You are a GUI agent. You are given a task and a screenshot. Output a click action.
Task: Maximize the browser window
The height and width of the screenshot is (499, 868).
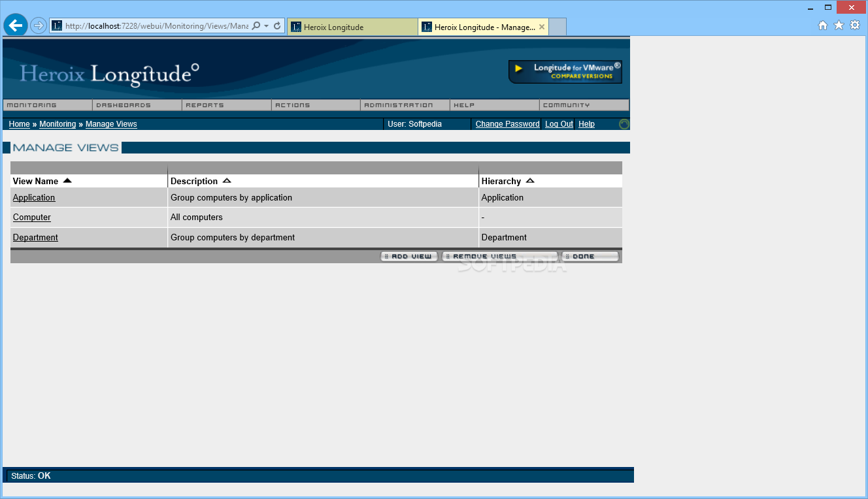click(828, 7)
